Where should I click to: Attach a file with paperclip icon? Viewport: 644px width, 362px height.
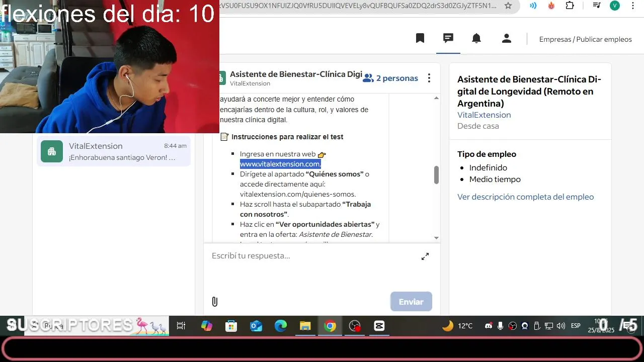click(215, 302)
